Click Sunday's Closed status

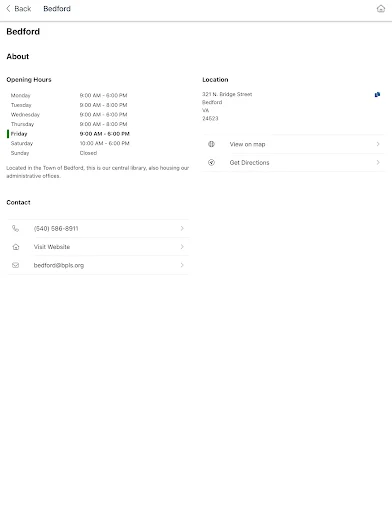click(x=88, y=153)
